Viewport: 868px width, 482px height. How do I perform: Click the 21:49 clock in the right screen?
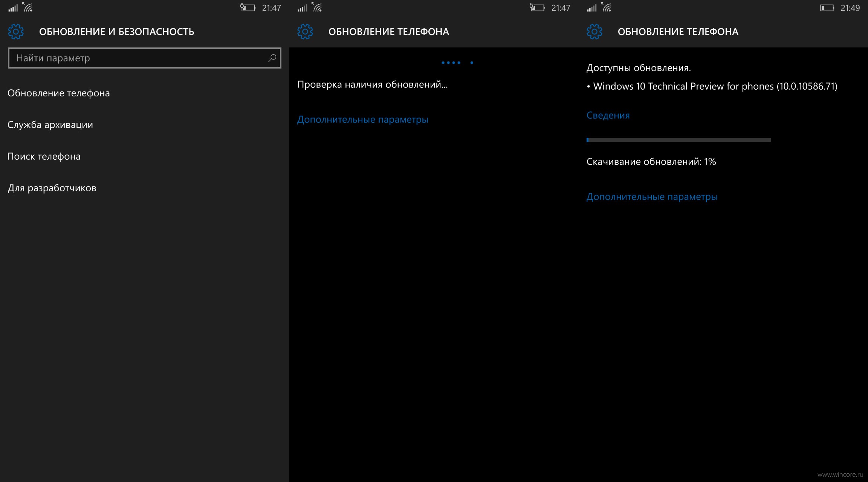[x=850, y=8]
